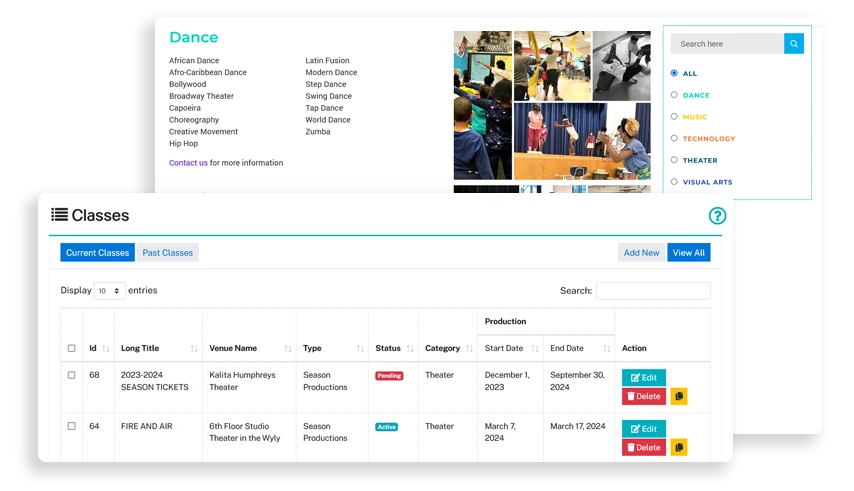Select the ALL radio filter
Screen dimensions: 854x491
pyautogui.click(x=674, y=73)
